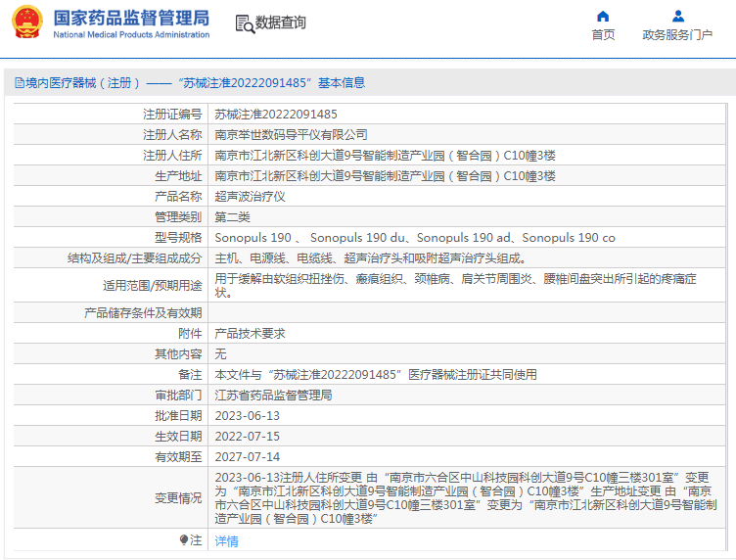Click the National Medical Products Administration emblem logo
The image size is (736, 560).
coord(27,23)
